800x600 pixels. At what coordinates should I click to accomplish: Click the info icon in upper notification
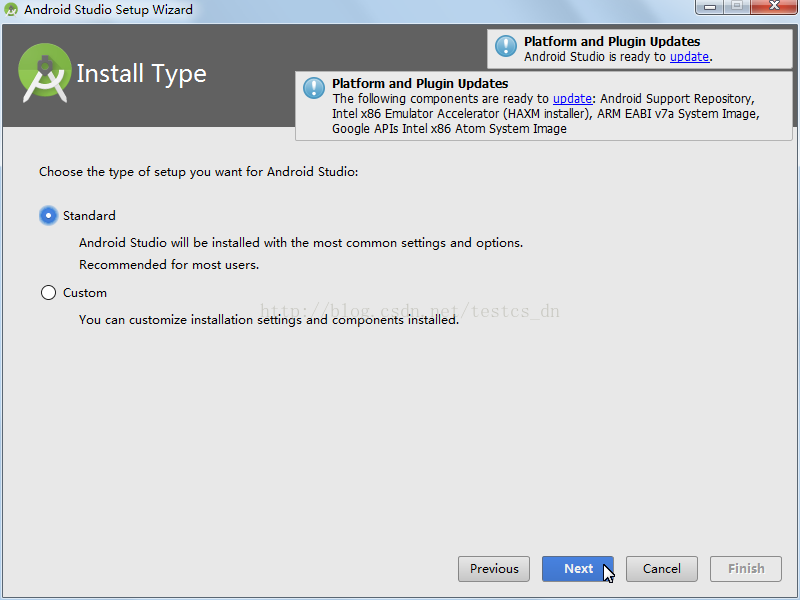(506, 46)
